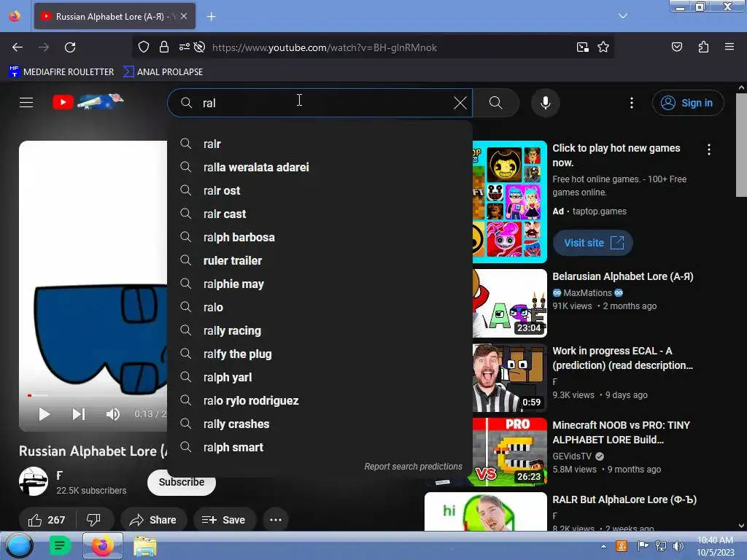Show hidden tray icons arrow
Viewport: 747px width, 560px height.
tap(603, 546)
